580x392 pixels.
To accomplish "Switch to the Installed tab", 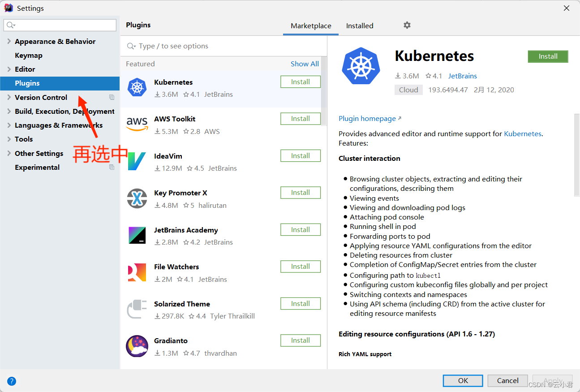I will 360,26.
